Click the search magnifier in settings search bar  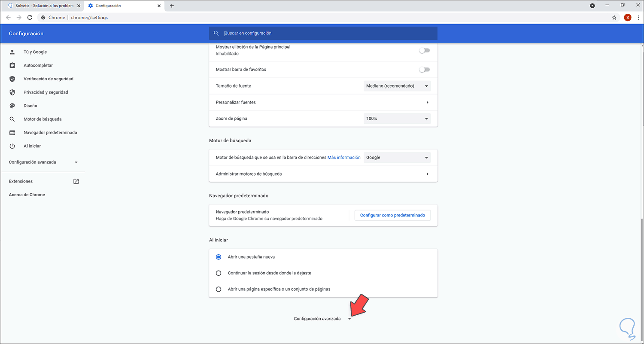(216, 33)
